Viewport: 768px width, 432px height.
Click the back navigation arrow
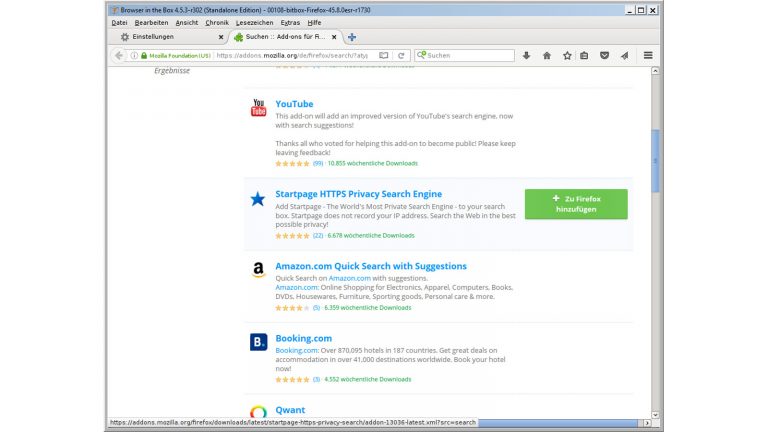(x=119, y=56)
